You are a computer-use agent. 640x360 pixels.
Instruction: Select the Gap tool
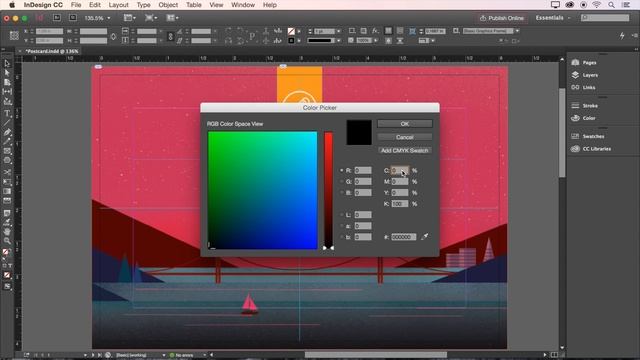7,92
